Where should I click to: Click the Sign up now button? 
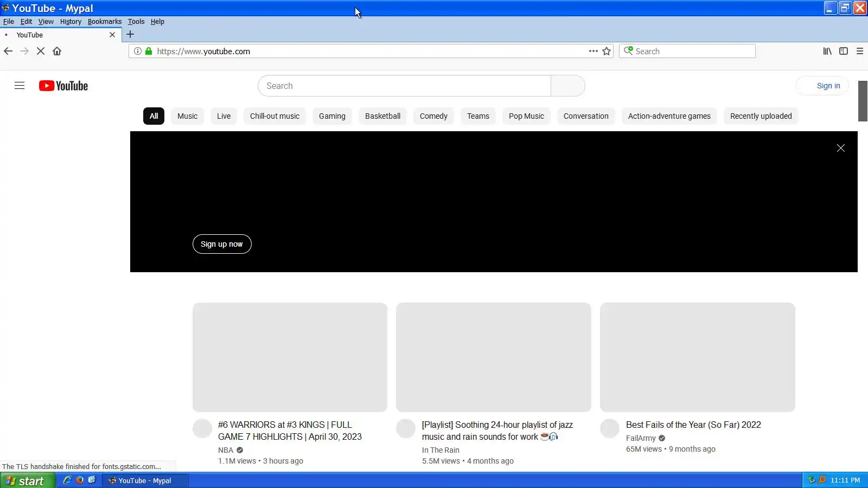(222, 244)
